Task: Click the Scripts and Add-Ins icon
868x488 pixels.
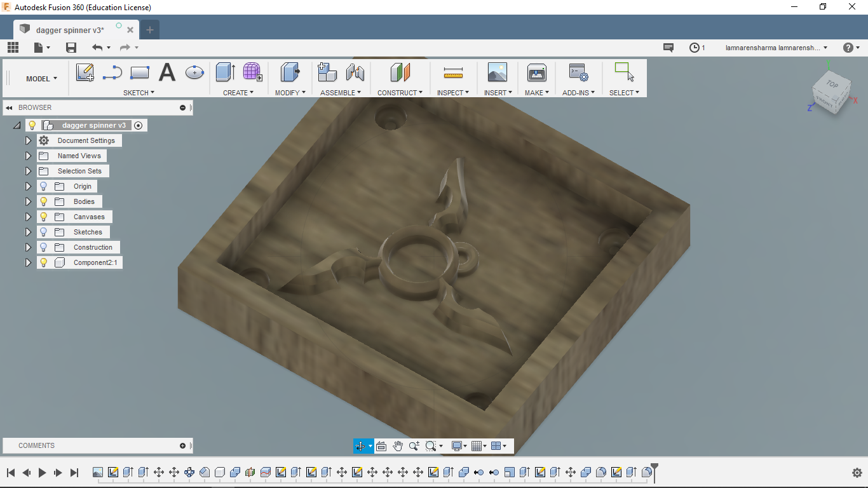Action: coord(578,72)
